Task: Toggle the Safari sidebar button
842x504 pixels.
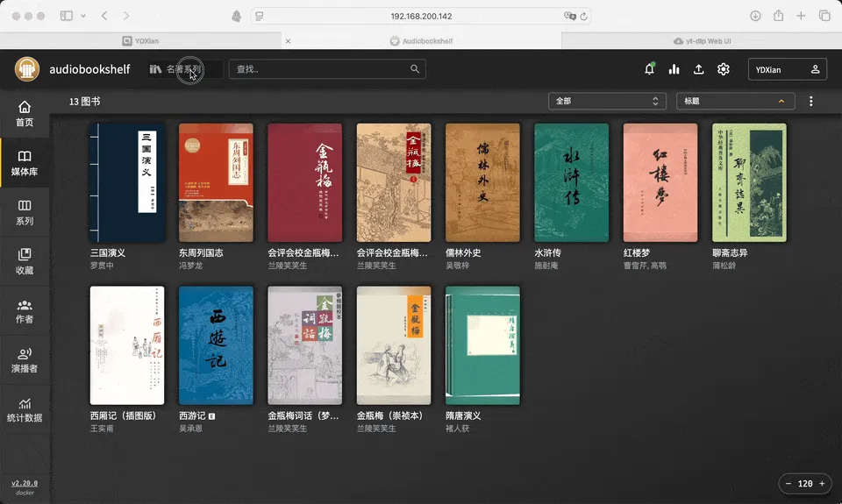Action: coord(67,16)
